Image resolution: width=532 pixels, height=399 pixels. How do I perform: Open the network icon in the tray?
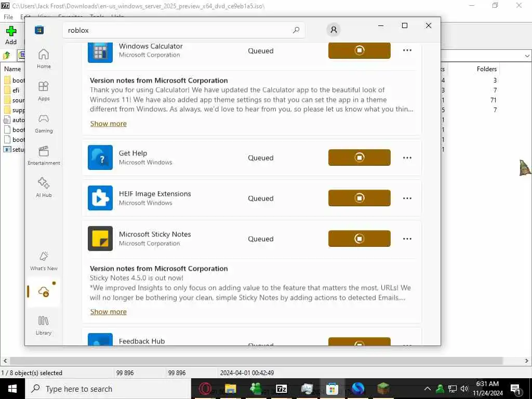tap(453, 389)
